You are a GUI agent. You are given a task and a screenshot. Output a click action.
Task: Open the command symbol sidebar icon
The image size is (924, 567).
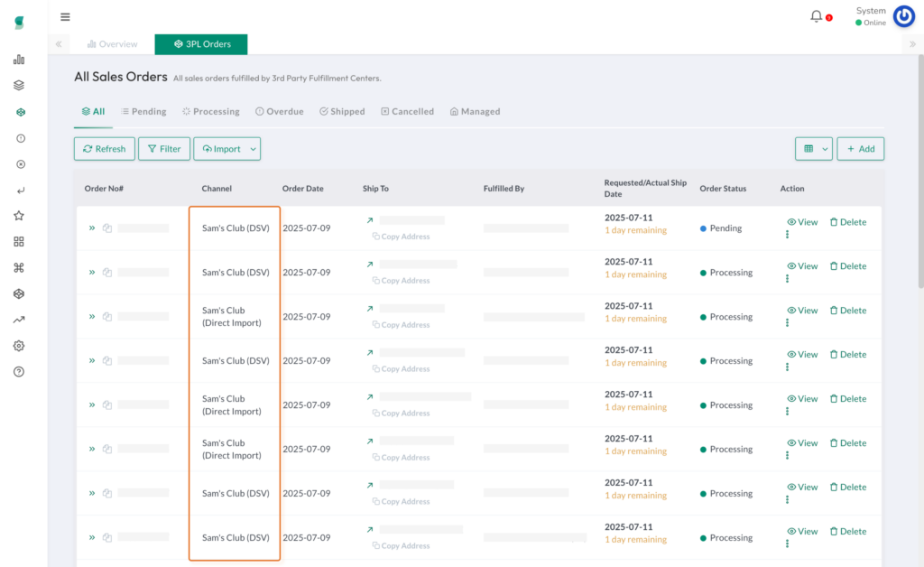coord(19,267)
